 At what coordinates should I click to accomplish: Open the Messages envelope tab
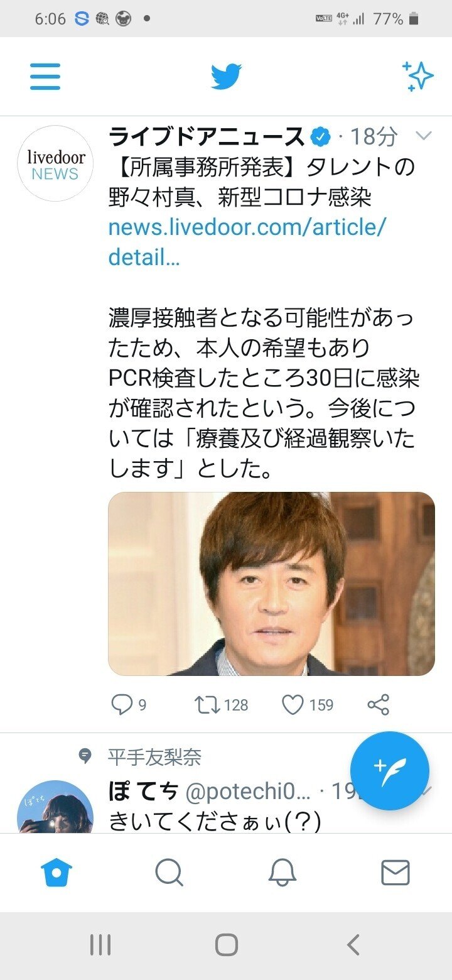tap(395, 873)
